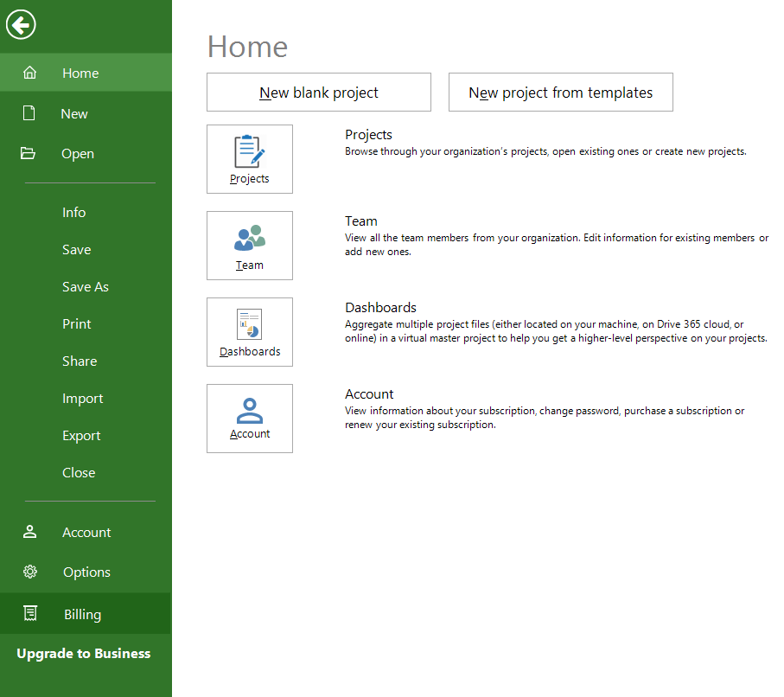Click the Account section heading in main pane

pos(369,393)
